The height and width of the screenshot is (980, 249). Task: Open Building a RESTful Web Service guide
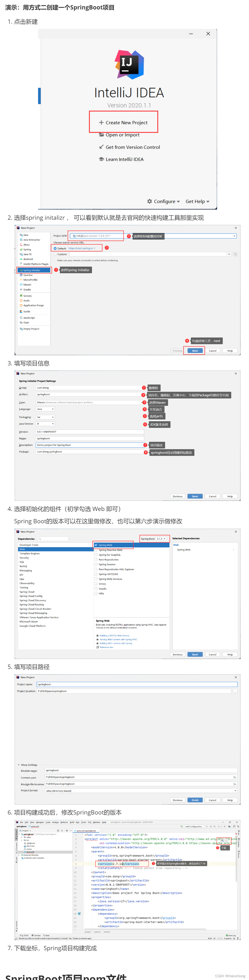coord(114,636)
